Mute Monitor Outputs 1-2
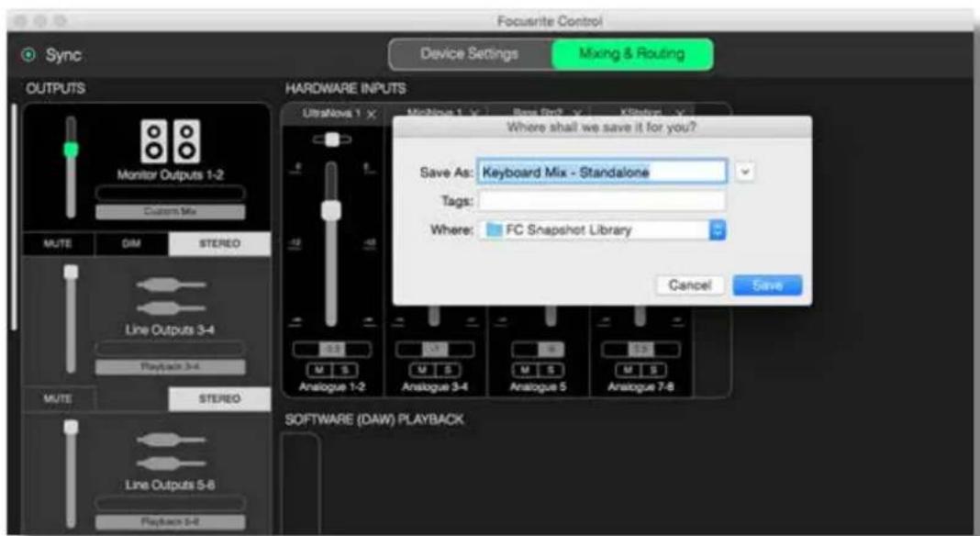 click(x=58, y=244)
